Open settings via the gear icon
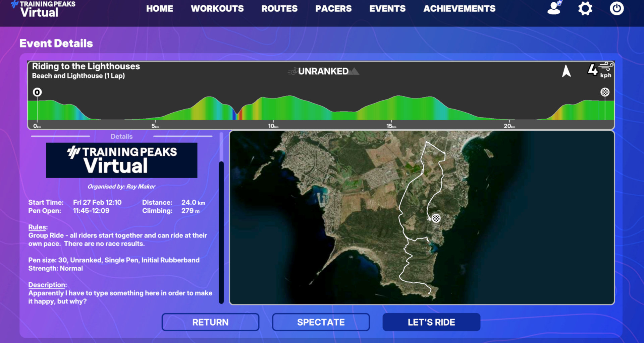 click(585, 9)
